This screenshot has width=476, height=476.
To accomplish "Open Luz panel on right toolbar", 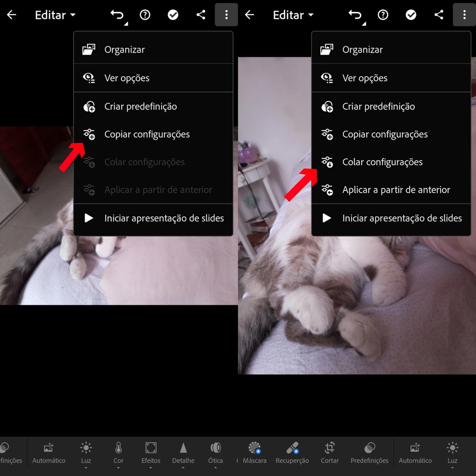I will pyautogui.click(x=452, y=453).
